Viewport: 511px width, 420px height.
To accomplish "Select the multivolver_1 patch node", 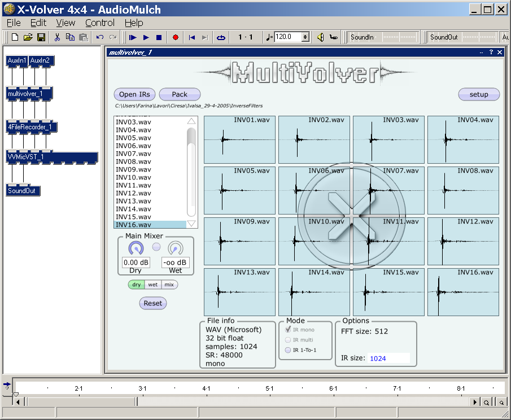I will point(29,94).
